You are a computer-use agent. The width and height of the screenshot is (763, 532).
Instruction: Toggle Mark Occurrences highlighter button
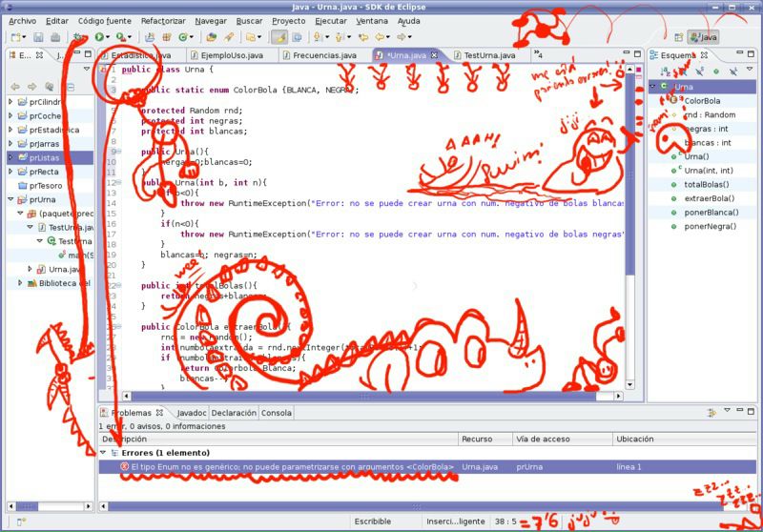(278, 37)
